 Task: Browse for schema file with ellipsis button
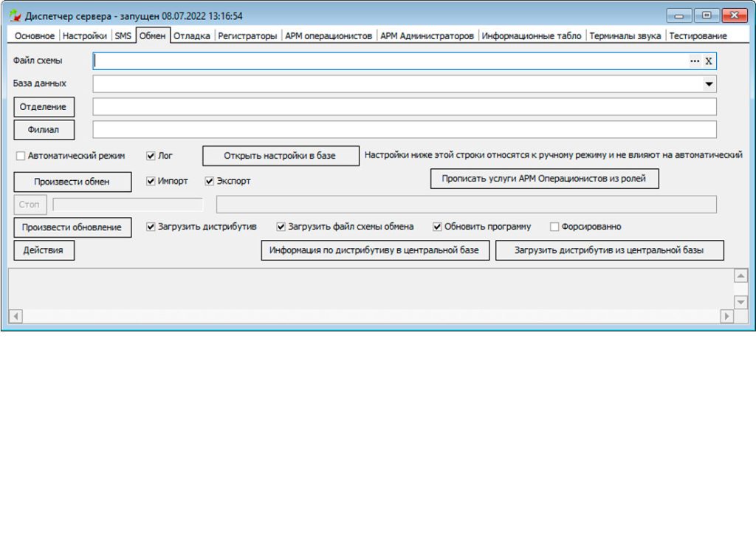[694, 61]
